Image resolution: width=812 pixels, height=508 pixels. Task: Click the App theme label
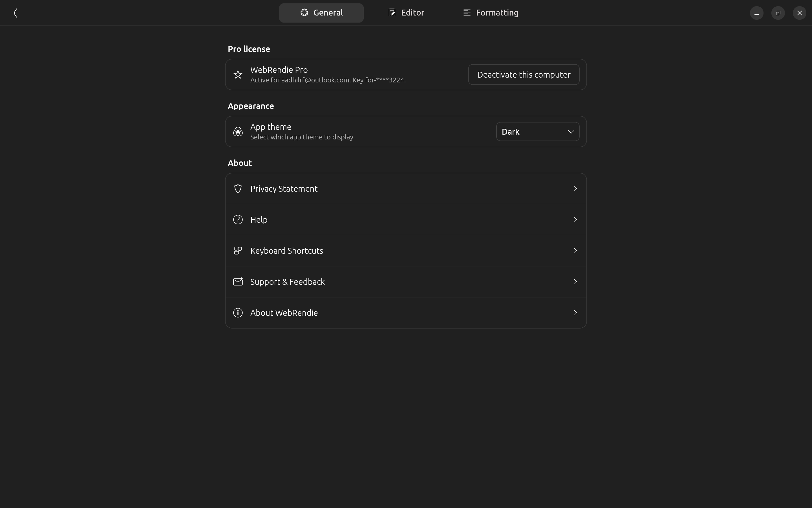click(271, 127)
